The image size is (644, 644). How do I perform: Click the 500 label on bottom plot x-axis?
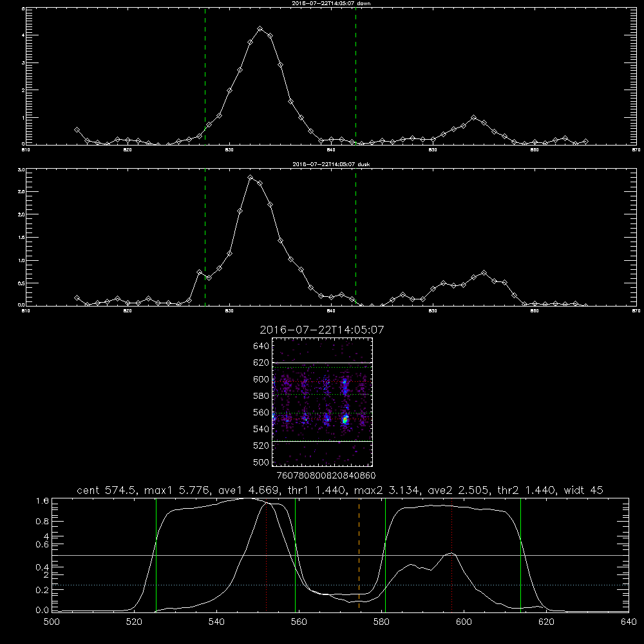(x=52, y=622)
